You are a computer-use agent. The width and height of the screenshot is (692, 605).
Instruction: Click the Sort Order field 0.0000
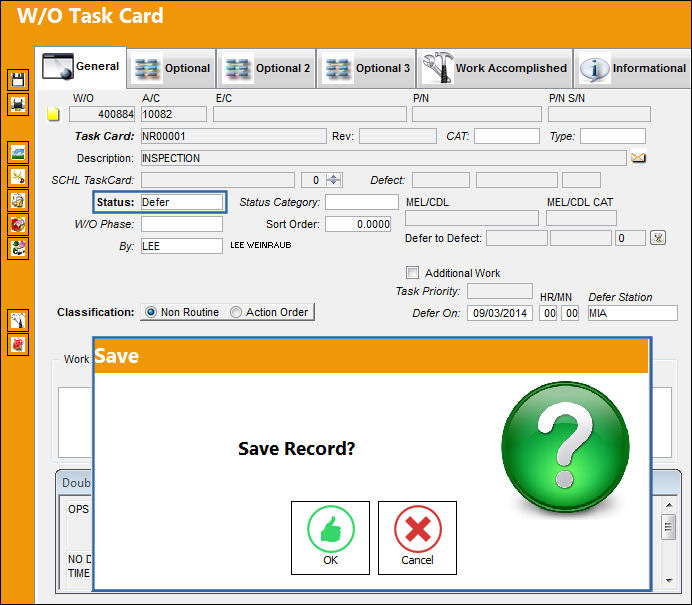358,224
